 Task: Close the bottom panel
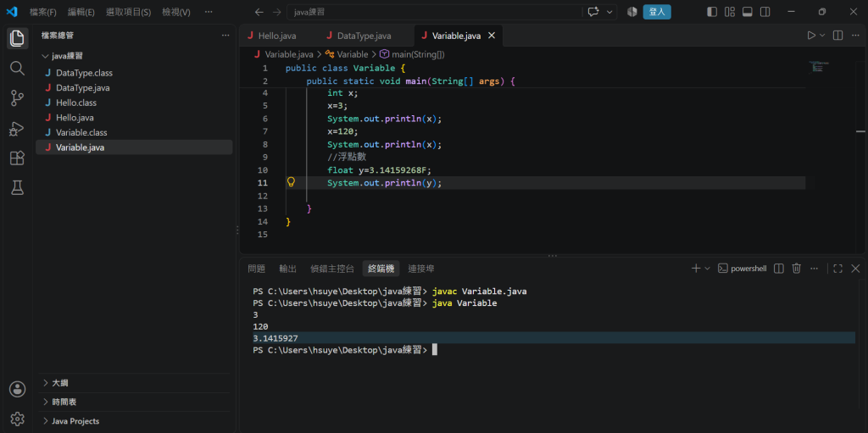855,269
